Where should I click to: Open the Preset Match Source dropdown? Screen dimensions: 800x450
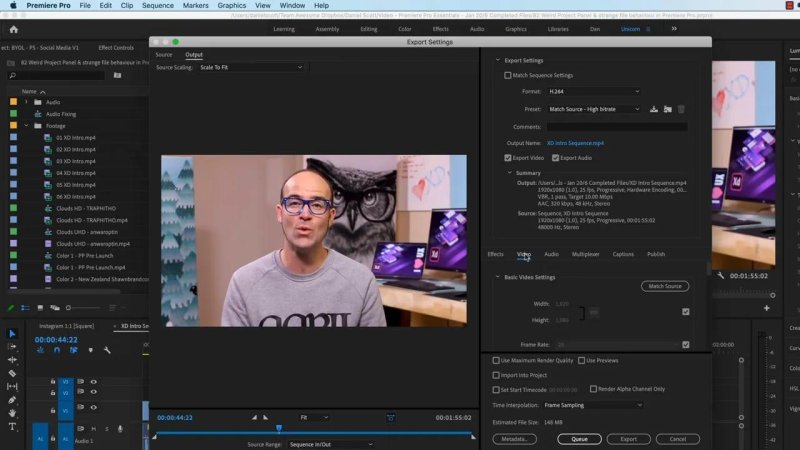[594, 109]
